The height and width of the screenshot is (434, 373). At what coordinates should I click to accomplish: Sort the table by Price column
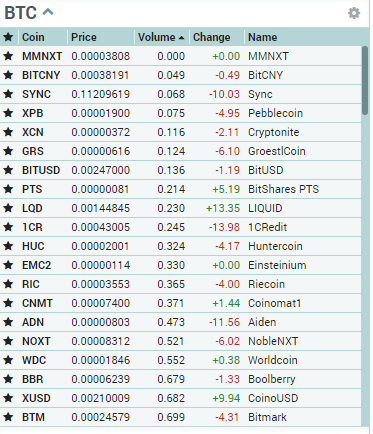click(84, 37)
